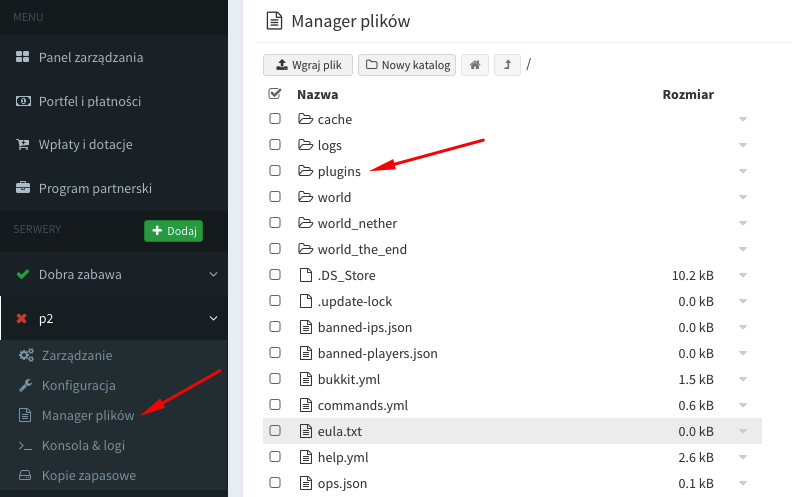Viewport: 792px width, 497px height.
Task: Go to Konsola & logi menu item
Action: point(83,445)
